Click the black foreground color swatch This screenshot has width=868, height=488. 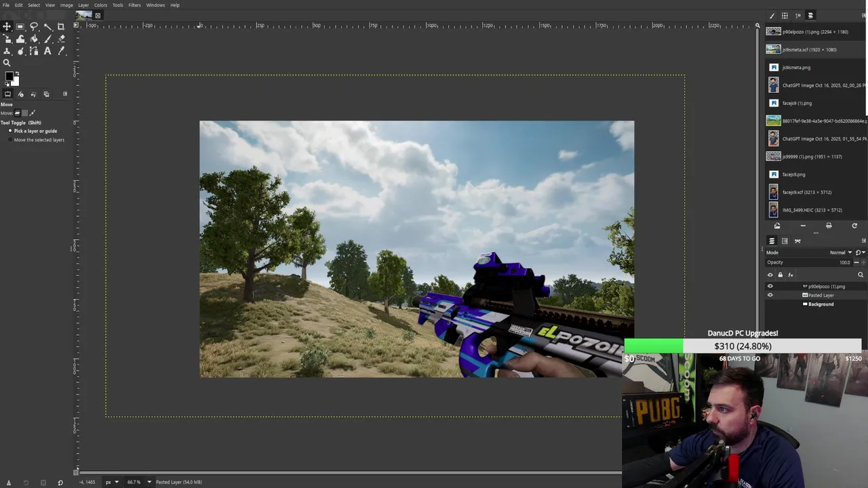(9, 76)
